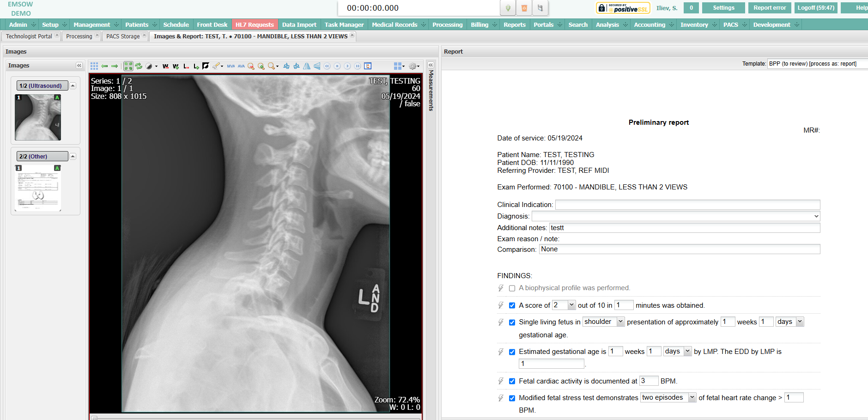Image resolution: width=868 pixels, height=420 pixels.
Task: Click the zoom out magnifier icon
Action: tap(251, 66)
